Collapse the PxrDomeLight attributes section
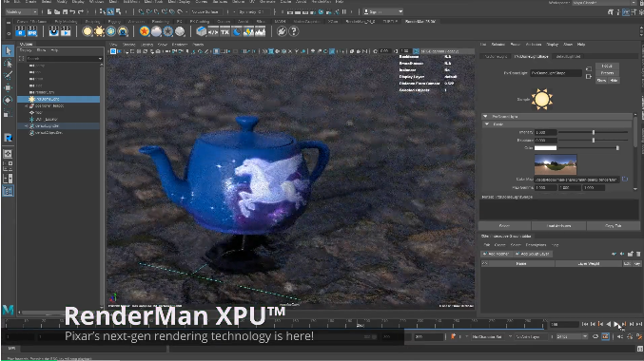The height and width of the screenshot is (361, 644). pos(485,117)
